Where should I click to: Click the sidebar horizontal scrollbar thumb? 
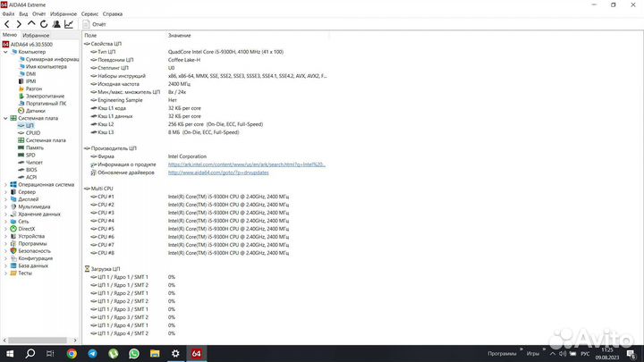click(x=38, y=341)
